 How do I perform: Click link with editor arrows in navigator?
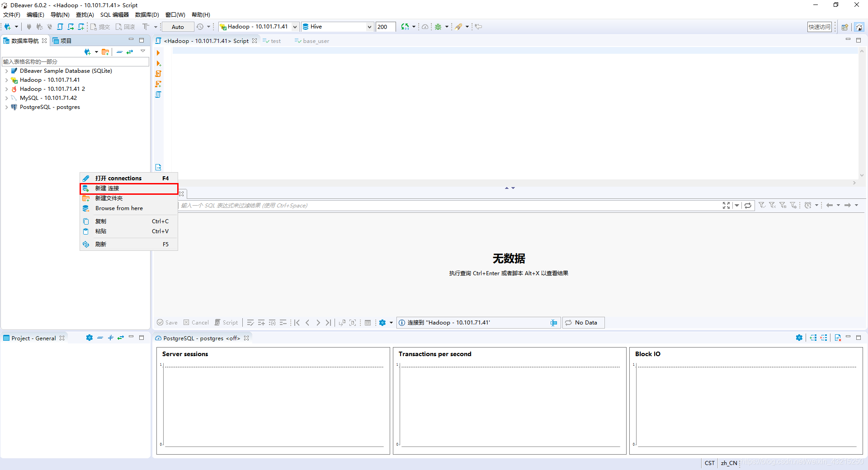tap(130, 52)
